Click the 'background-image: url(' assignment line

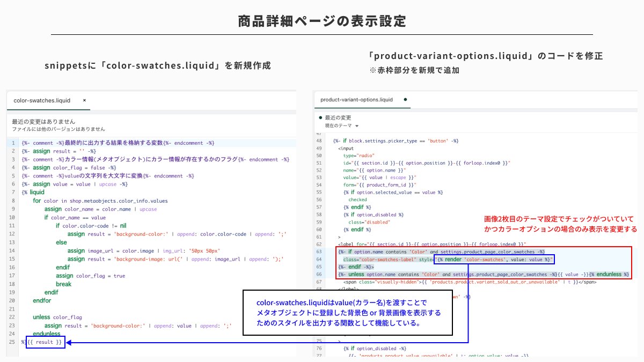coord(175,259)
